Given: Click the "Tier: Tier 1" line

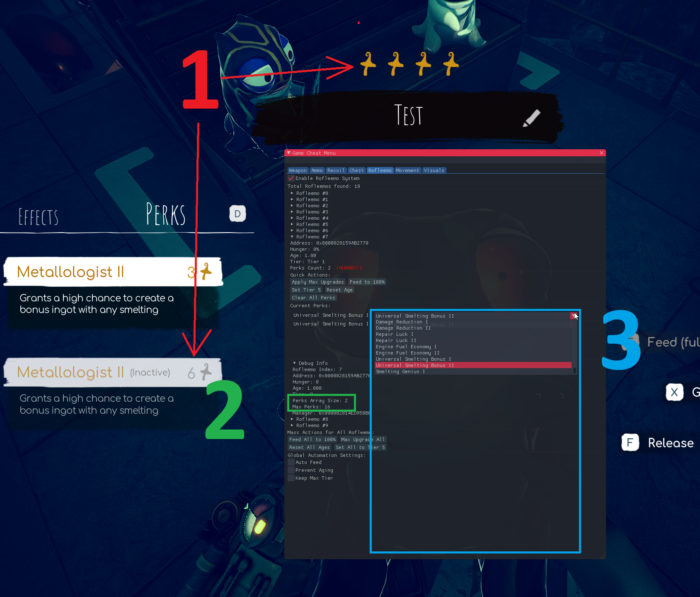Looking at the screenshot, I should click(308, 262).
